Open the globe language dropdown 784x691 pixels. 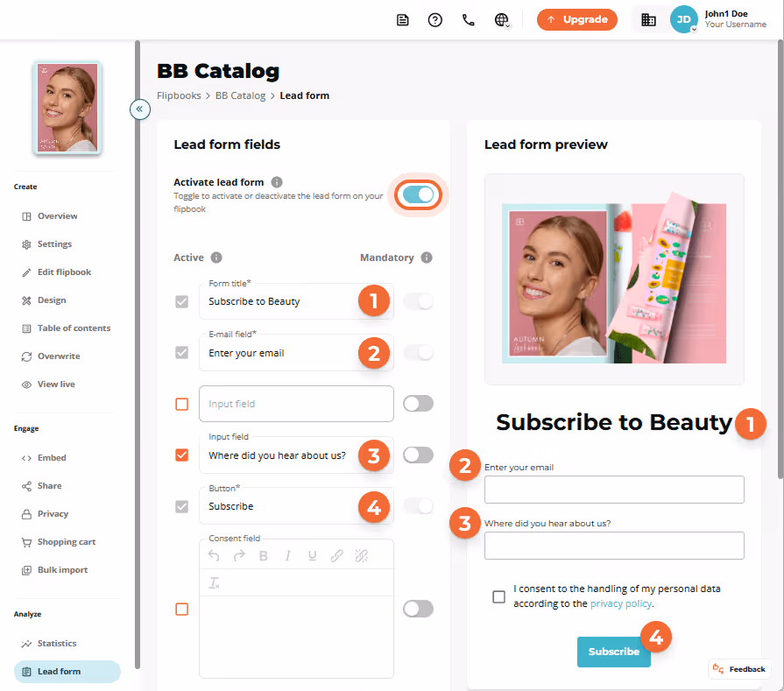[502, 20]
